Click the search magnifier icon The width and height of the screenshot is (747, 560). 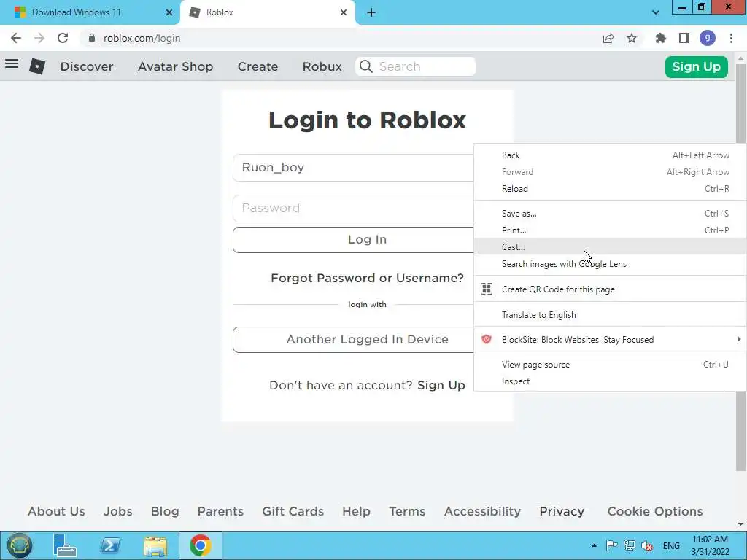(366, 66)
